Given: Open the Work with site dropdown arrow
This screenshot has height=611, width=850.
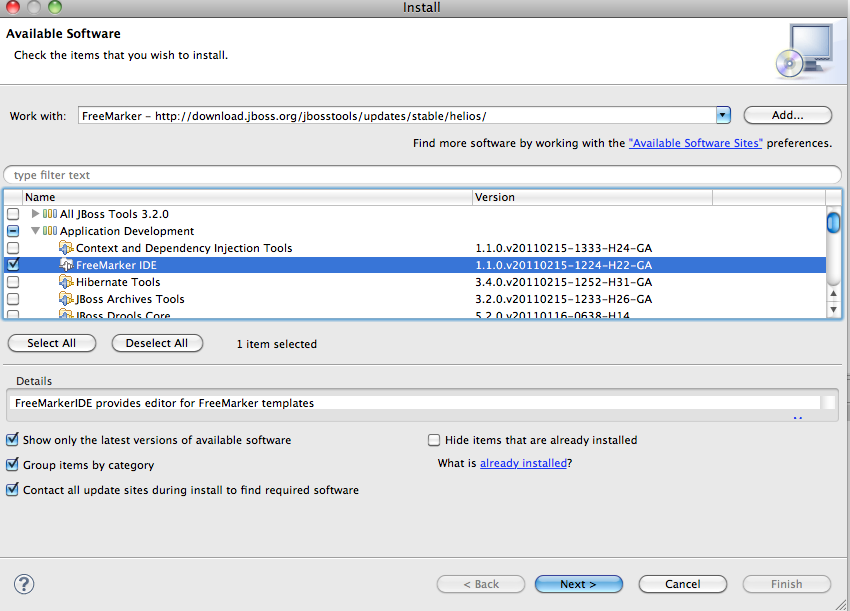Looking at the screenshot, I should 723,115.
